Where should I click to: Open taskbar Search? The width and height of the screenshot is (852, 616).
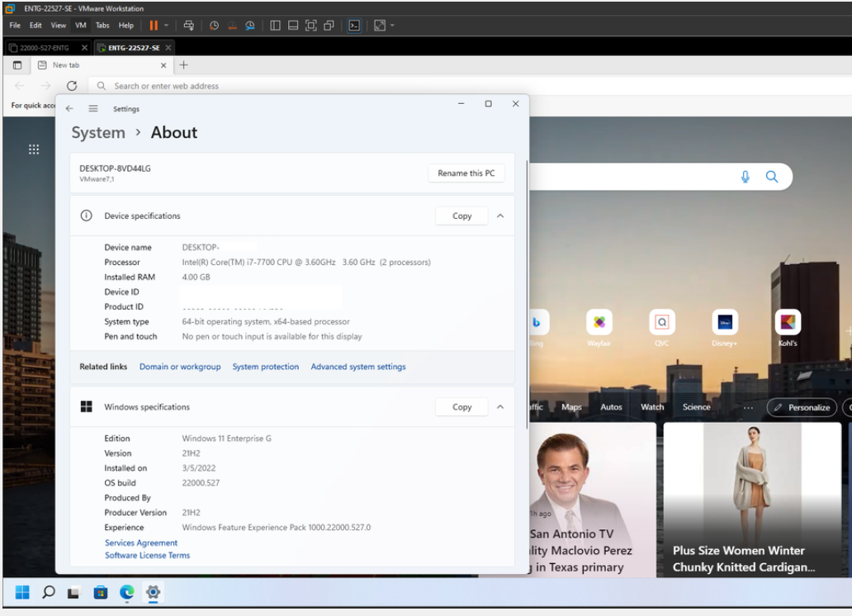coord(49,593)
